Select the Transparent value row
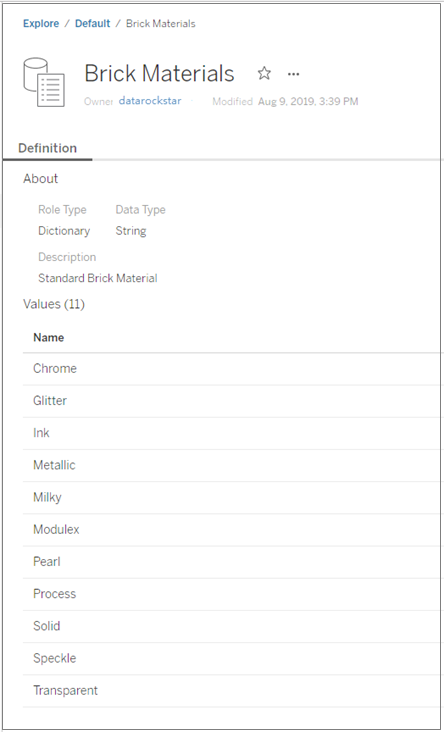The height and width of the screenshot is (732, 444). click(x=233, y=691)
